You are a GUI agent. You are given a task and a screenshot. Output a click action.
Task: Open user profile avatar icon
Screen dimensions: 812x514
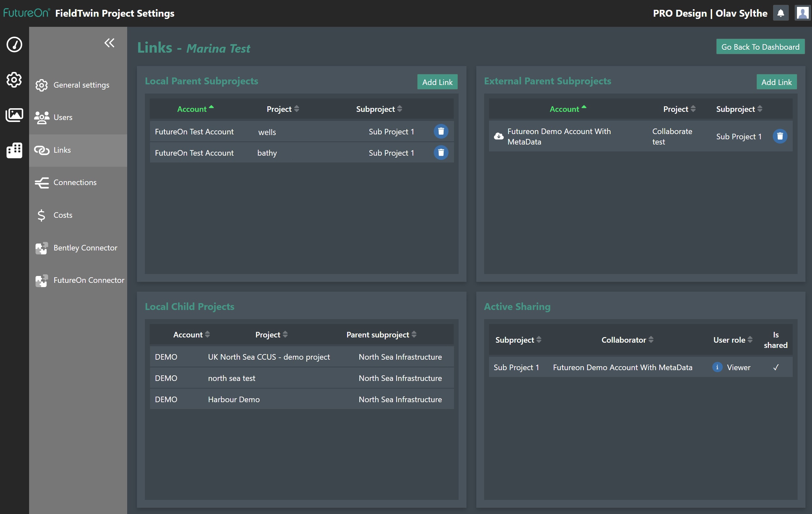[x=802, y=13]
